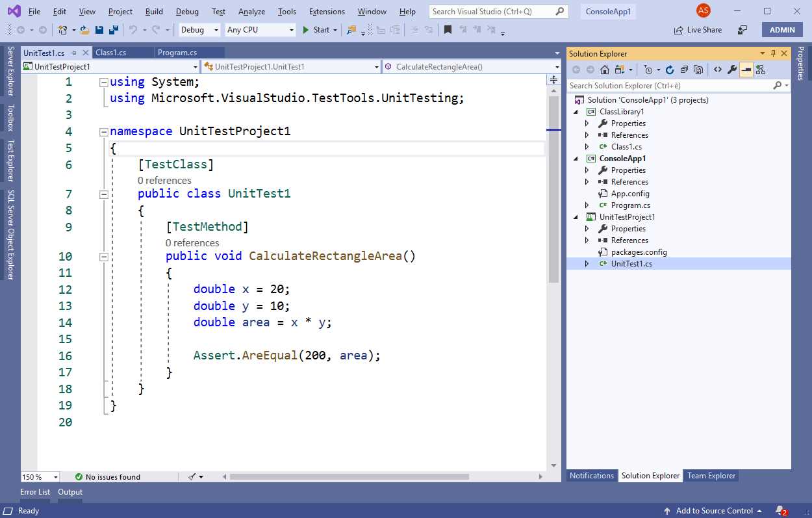Click Save icon in main toolbar

coord(99,30)
